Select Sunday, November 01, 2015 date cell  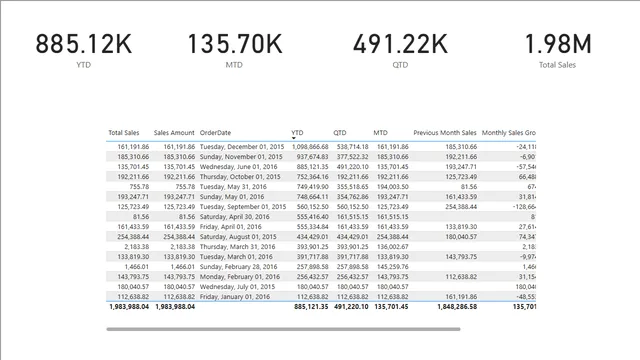tap(241, 157)
